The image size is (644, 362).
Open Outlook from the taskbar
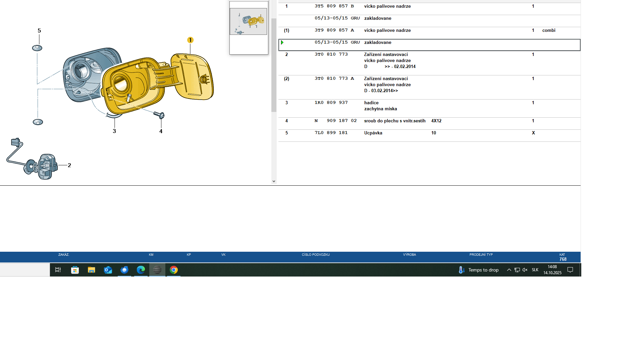(x=108, y=270)
